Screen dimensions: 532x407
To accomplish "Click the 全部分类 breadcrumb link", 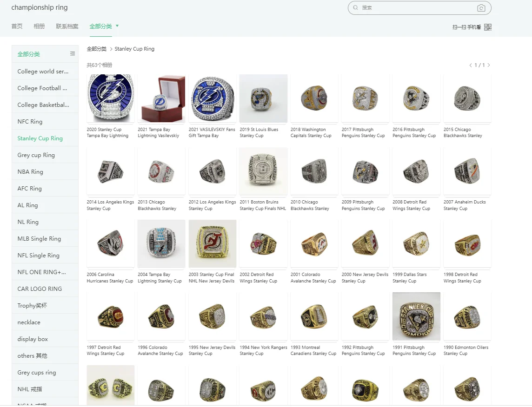I will pos(97,49).
